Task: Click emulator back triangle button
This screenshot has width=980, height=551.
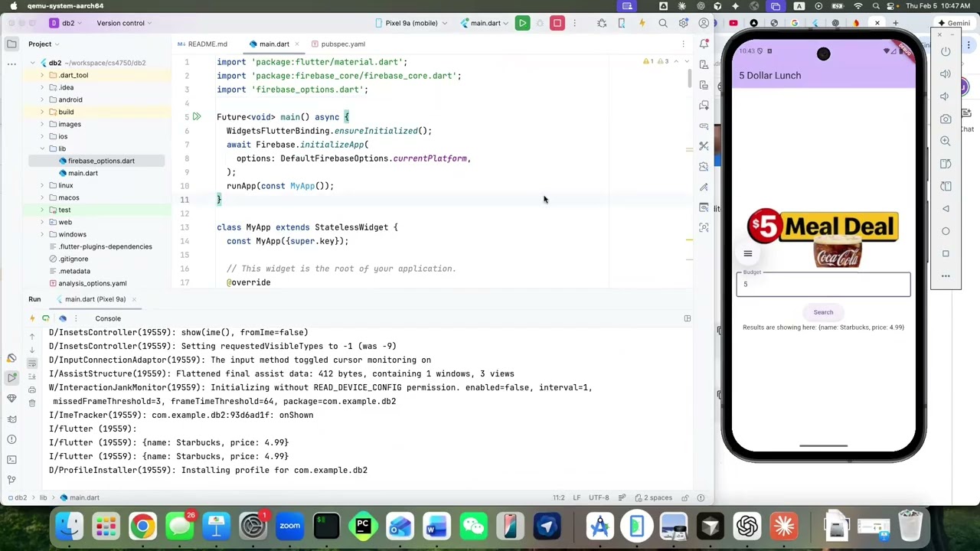Action: (946, 208)
